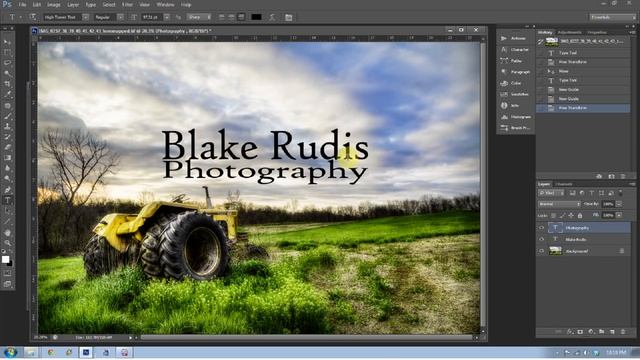
Task: Select the Zoom tool
Action: click(7, 243)
